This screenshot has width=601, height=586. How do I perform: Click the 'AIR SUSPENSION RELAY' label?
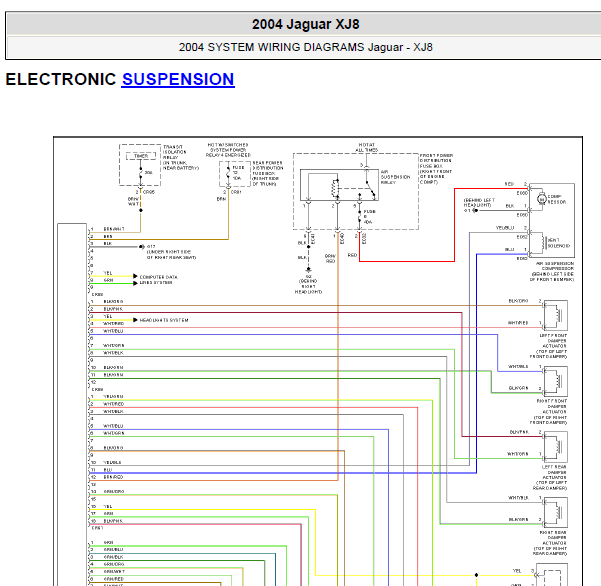click(395, 177)
